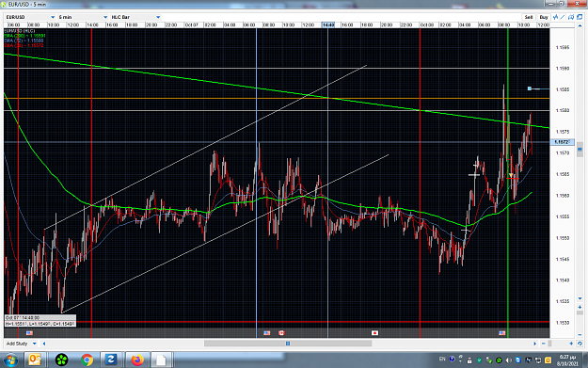Click the Japan flag news event marker
The height and width of the screenshot is (368, 588).
[x=374, y=333]
